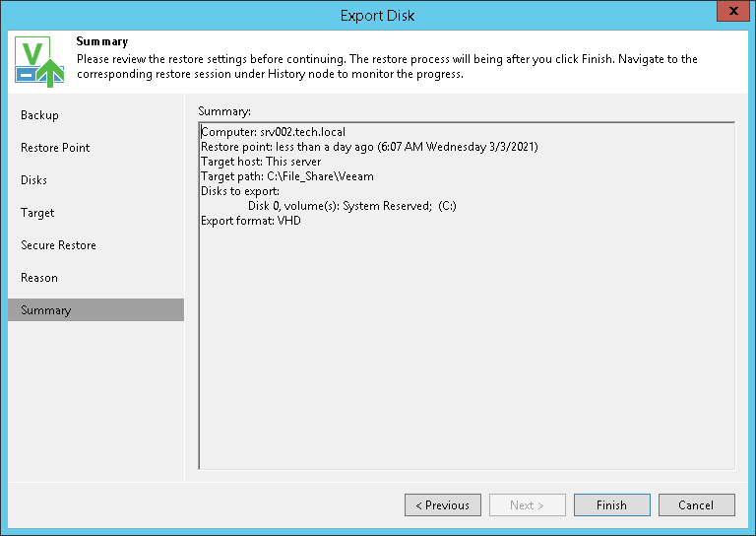This screenshot has height=536, width=756.
Task: Jump to the Secure Restore step
Action: 59,245
